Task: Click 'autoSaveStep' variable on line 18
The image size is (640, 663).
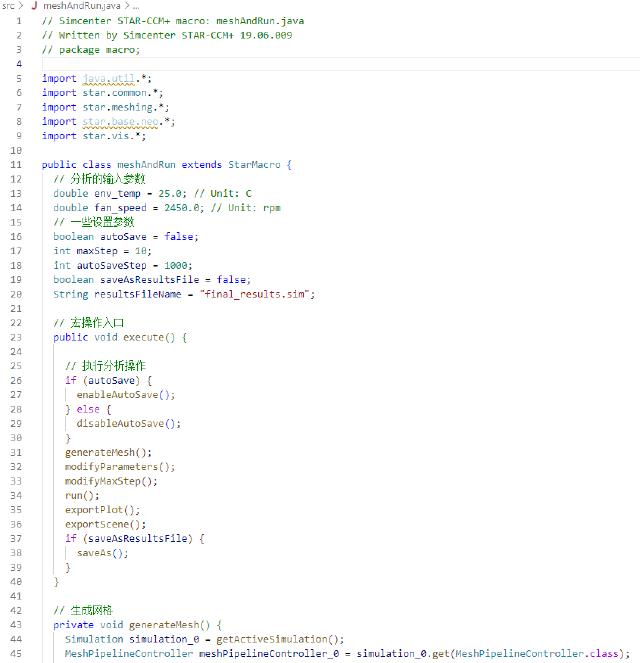Action: coord(112,265)
